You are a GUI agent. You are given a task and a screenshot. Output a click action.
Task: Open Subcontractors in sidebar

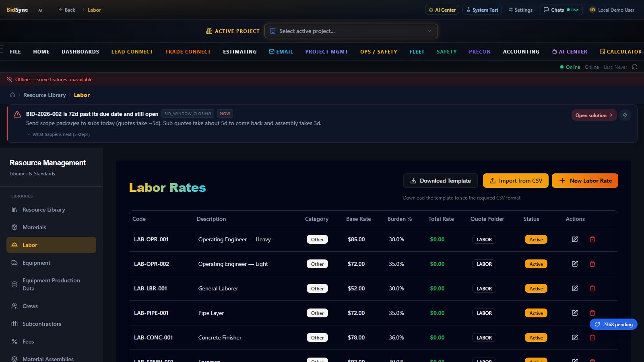point(51,324)
